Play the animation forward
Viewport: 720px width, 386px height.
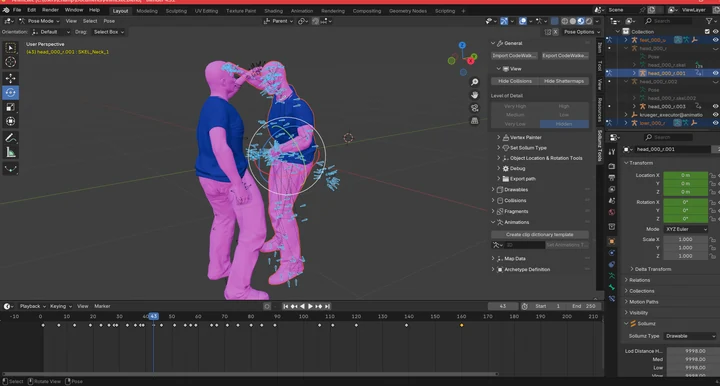(310, 306)
